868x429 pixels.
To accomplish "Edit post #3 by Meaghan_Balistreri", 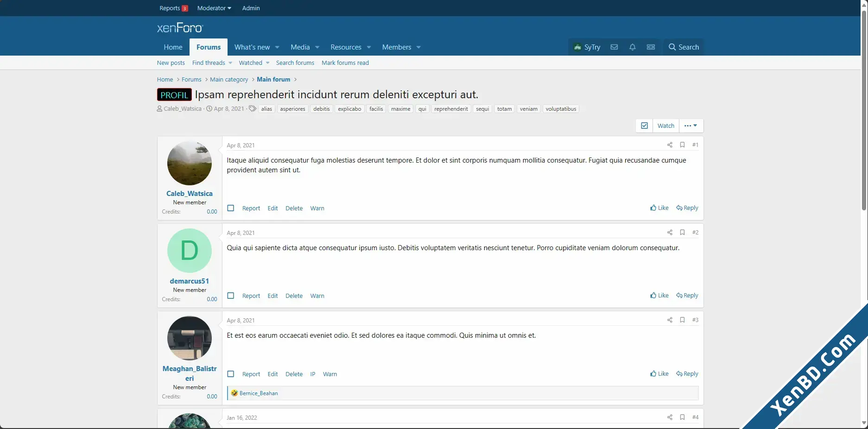I will (272, 374).
